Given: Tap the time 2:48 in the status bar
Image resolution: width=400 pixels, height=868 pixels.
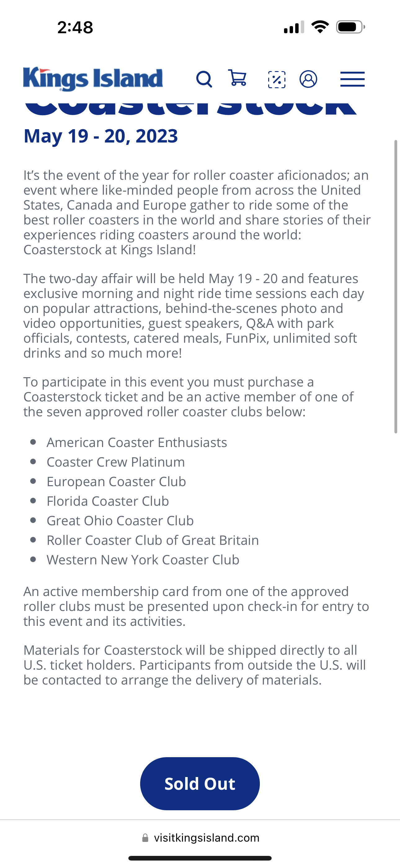Looking at the screenshot, I should click(x=75, y=27).
